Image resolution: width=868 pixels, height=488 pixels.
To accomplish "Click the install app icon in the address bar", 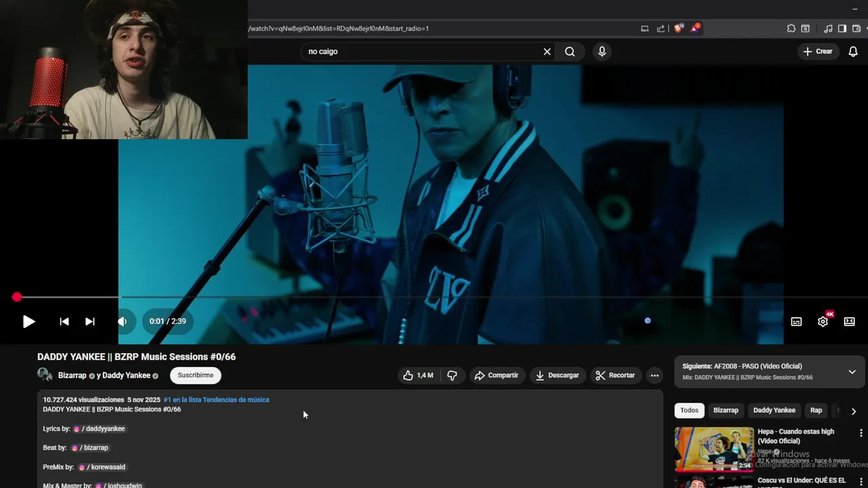I will coord(645,28).
